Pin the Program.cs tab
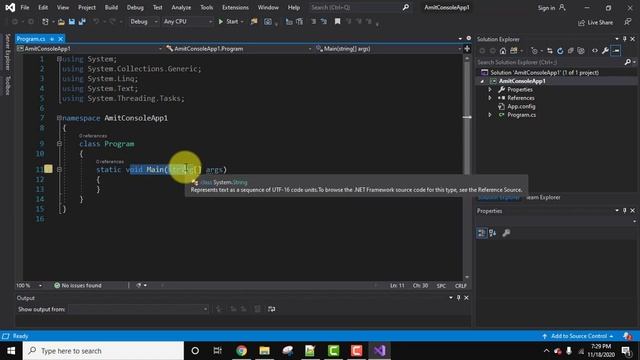This screenshot has height=360, width=640. [52, 39]
